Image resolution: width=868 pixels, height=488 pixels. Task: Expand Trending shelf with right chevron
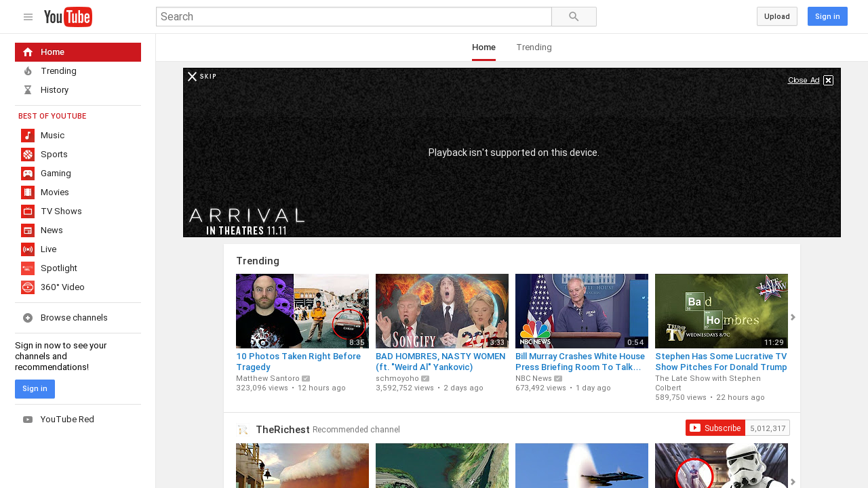click(x=793, y=317)
